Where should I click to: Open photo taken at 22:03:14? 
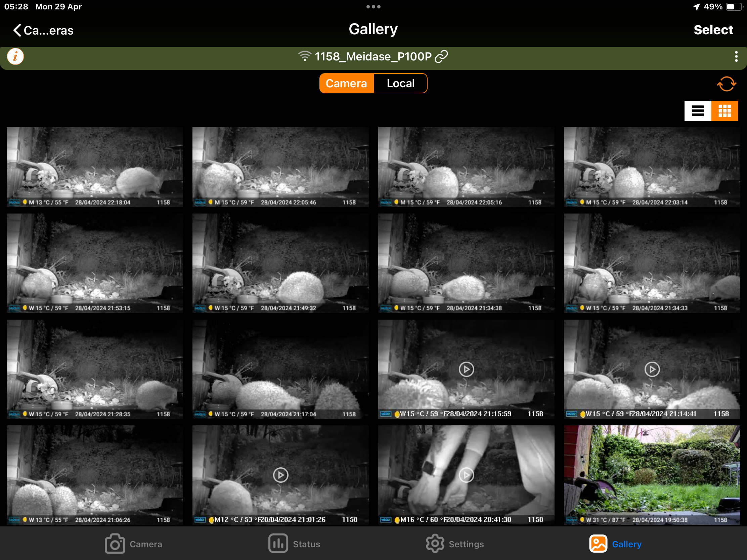pyautogui.click(x=652, y=167)
